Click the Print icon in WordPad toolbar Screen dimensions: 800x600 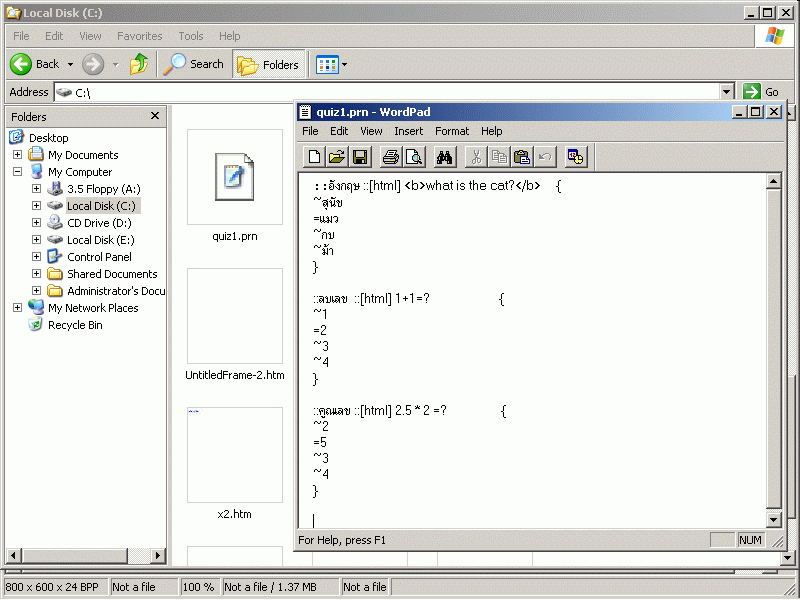(x=391, y=156)
